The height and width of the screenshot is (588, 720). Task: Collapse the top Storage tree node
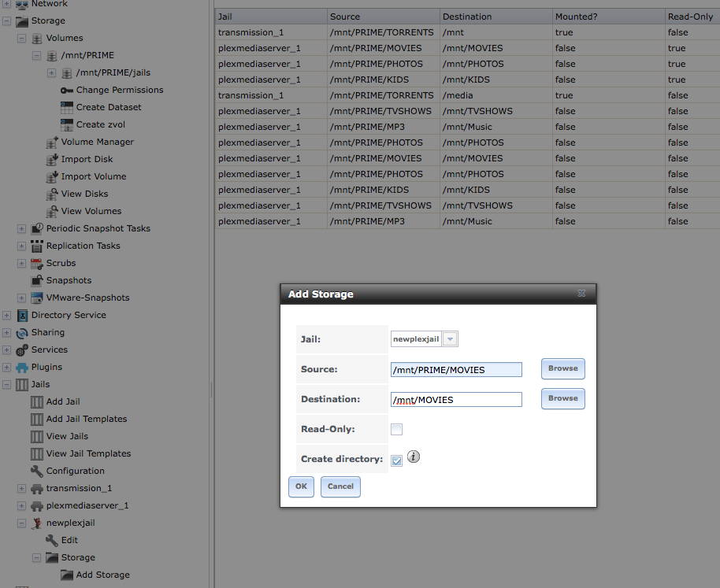point(7,21)
